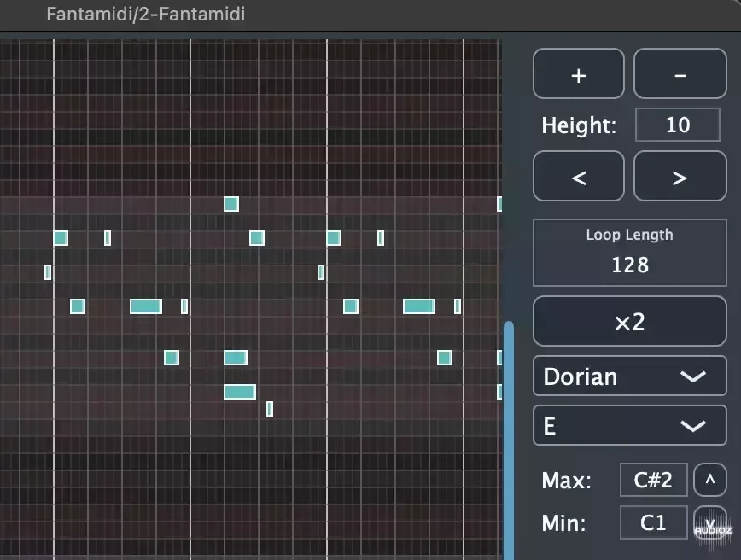This screenshot has width=741, height=560.
Task: Edit the Height value field
Action: coord(678,125)
